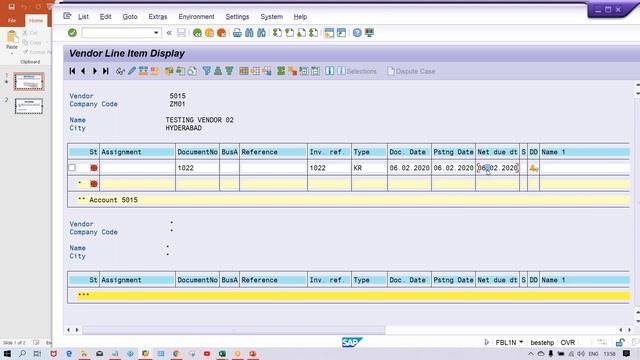640x360 pixels.
Task: Click the horizontal scrollbar at the list bottom
Action: pyautogui.click(x=234, y=330)
